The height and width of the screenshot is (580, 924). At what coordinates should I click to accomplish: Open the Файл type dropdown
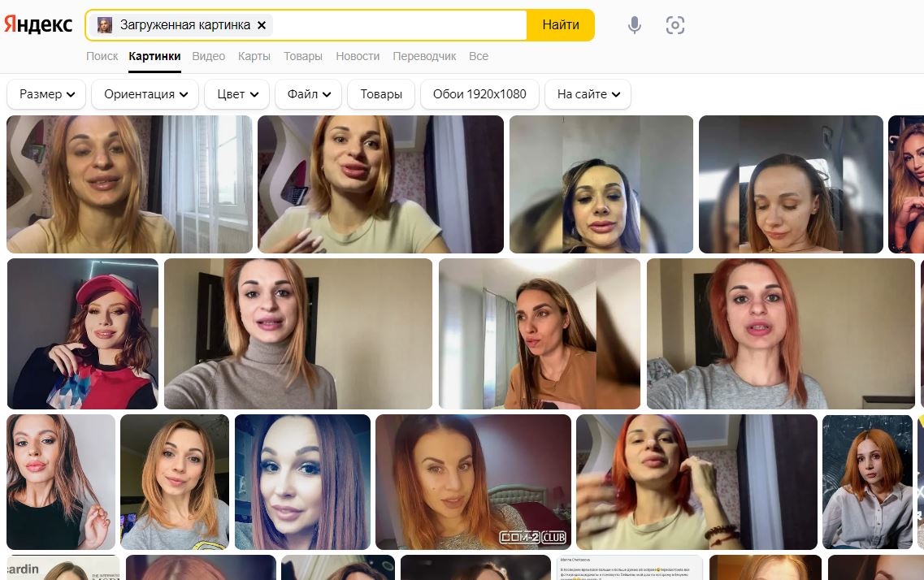308,94
